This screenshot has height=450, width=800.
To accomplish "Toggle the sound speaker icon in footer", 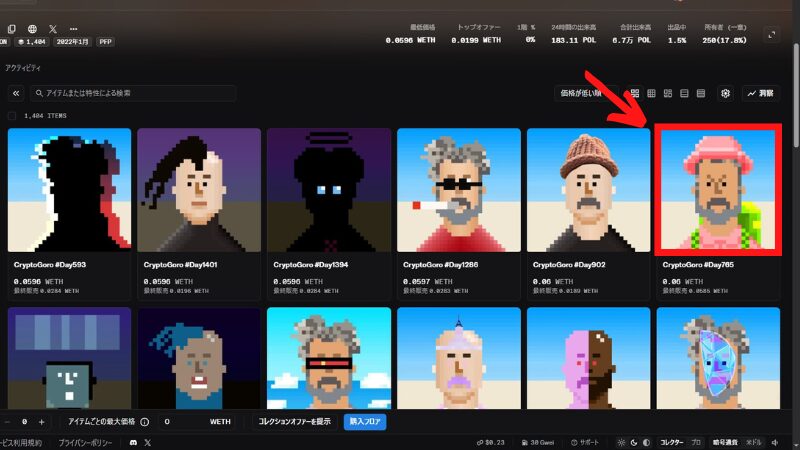I will (775, 443).
